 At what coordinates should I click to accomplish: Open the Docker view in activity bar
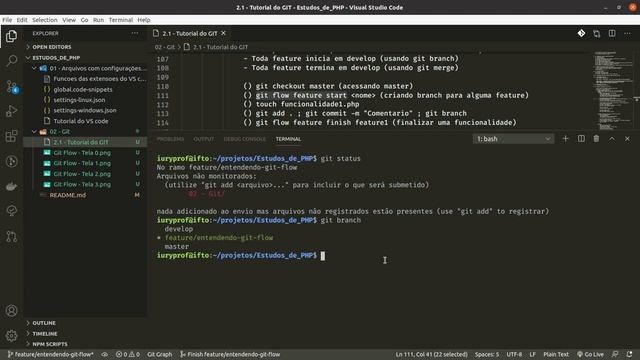tap(11, 186)
